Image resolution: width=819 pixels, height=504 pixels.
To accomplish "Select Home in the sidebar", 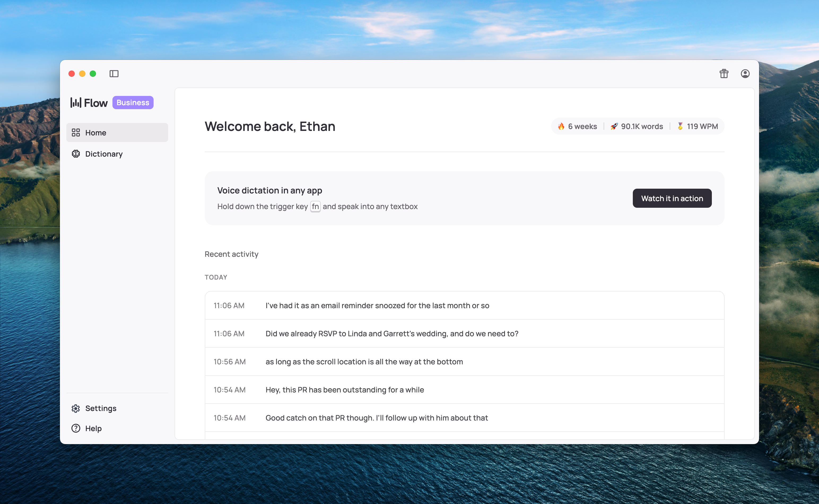I will 117,133.
